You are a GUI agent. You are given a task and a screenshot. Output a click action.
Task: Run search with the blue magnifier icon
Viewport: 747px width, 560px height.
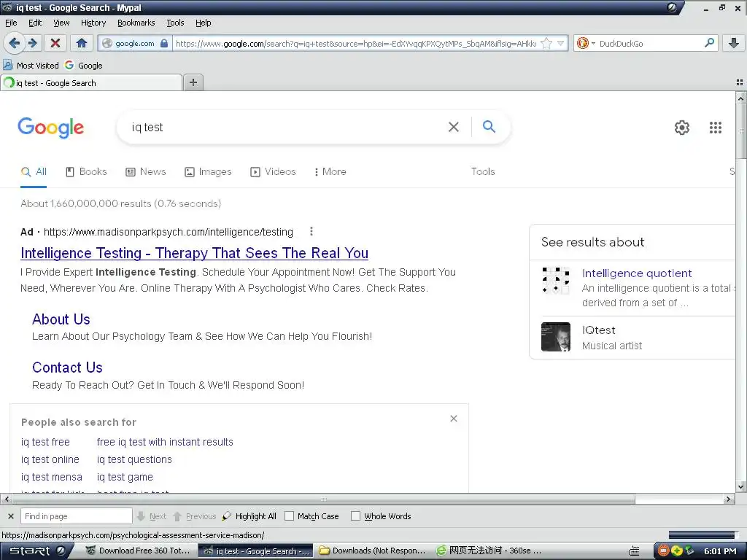click(489, 127)
